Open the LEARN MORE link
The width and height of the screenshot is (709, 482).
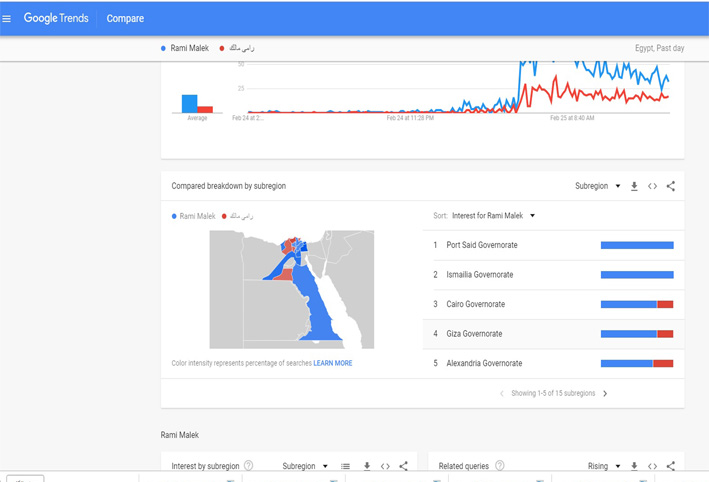coord(333,363)
